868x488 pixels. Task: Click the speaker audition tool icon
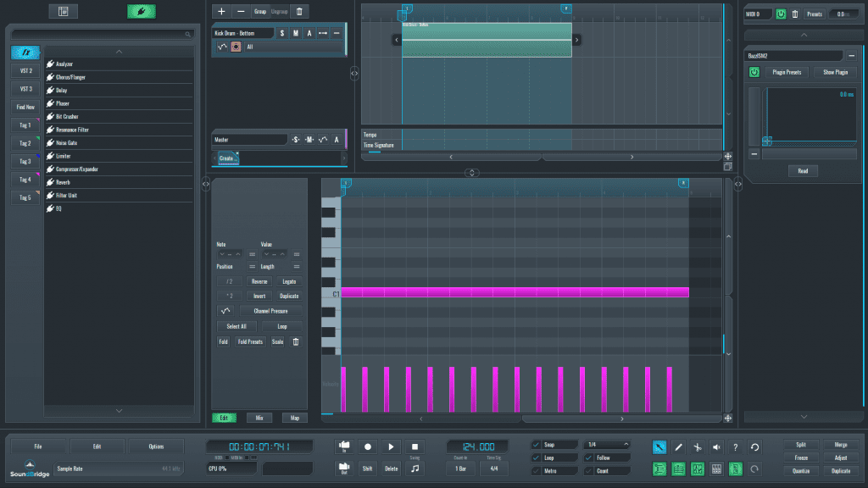click(716, 446)
